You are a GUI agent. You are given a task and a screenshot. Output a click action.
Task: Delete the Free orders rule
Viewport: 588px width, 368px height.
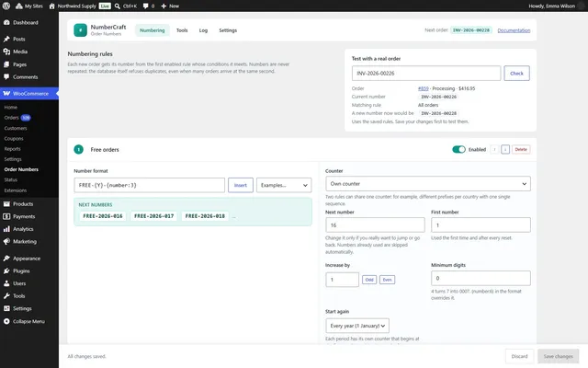tap(521, 149)
